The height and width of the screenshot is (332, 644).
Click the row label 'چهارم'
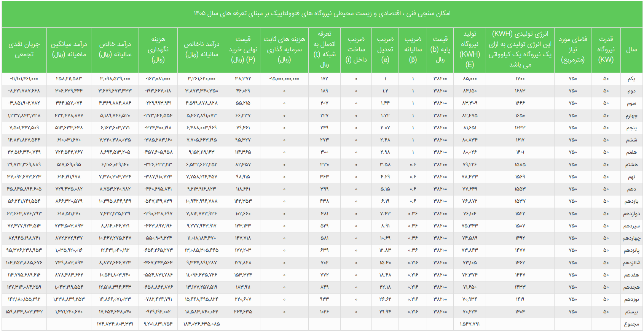[x=631, y=116]
